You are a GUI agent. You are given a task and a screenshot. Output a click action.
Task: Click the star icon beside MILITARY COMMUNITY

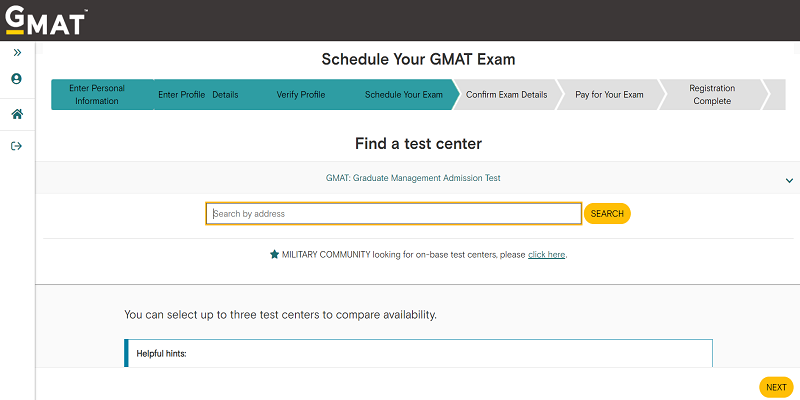[274, 255]
